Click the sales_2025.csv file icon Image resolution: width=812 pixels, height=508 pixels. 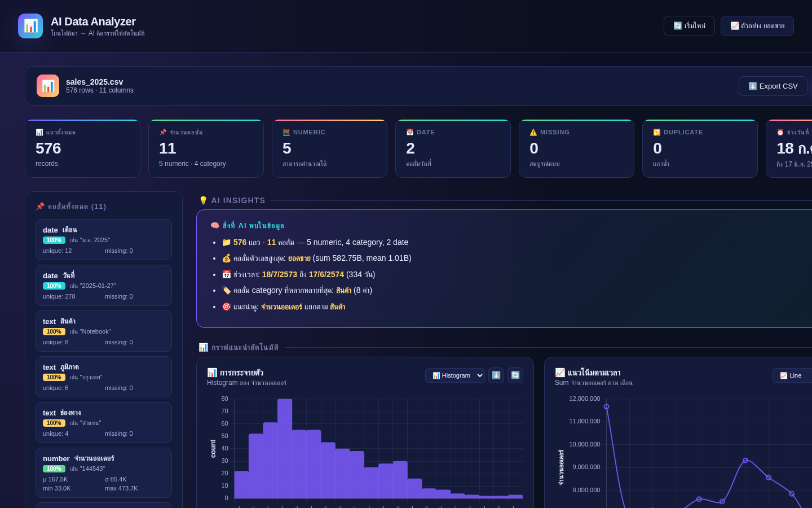click(48, 86)
